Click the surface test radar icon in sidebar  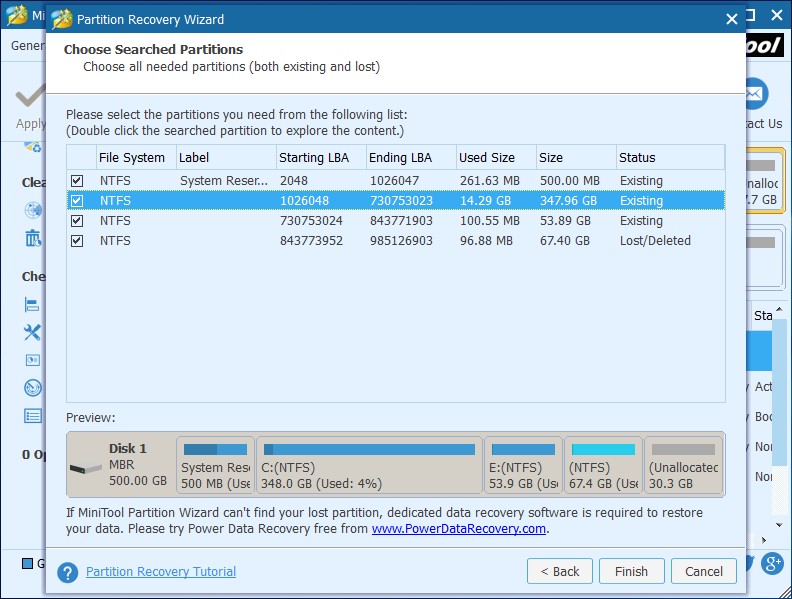[x=33, y=388]
